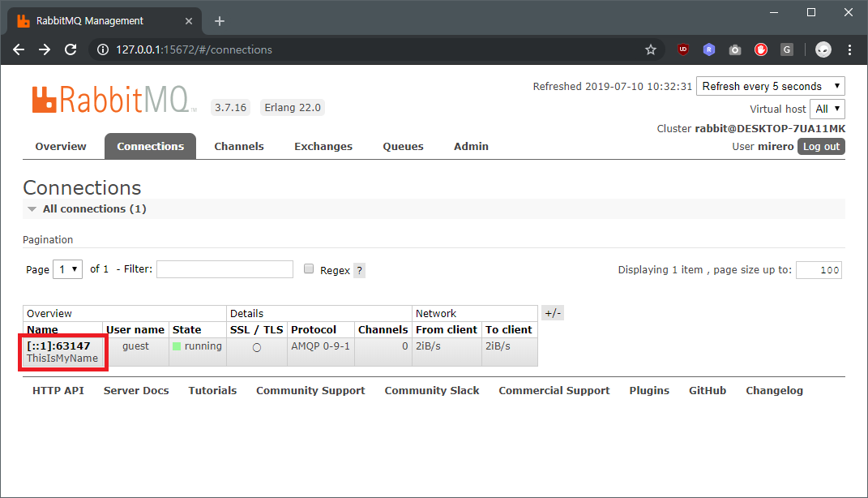
Task: Open the Commercial Support link
Action: 554,391
